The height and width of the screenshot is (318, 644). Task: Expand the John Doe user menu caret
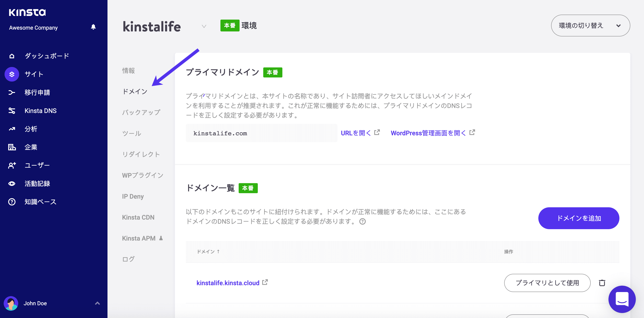(97, 303)
